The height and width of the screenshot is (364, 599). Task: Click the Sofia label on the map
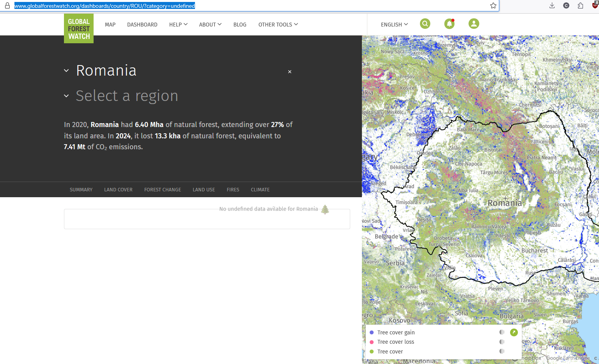click(461, 313)
